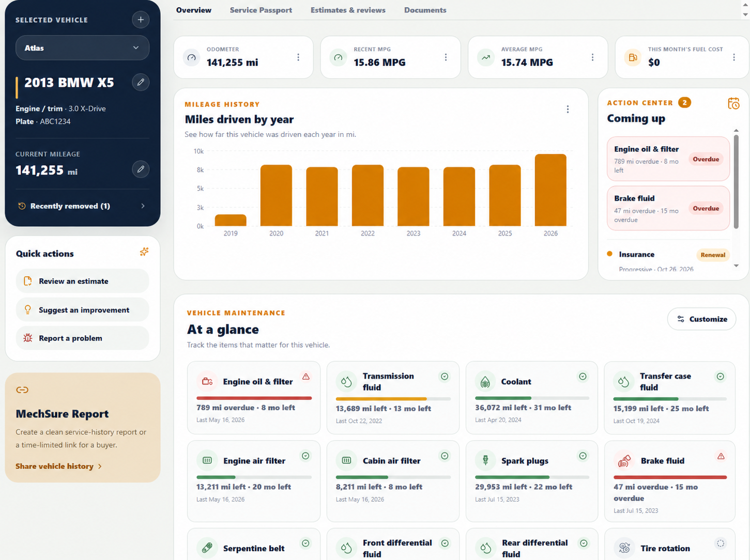The height and width of the screenshot is (560, 750).
Task: Click Cabin air filter progress bar
Action: point(393,477)
